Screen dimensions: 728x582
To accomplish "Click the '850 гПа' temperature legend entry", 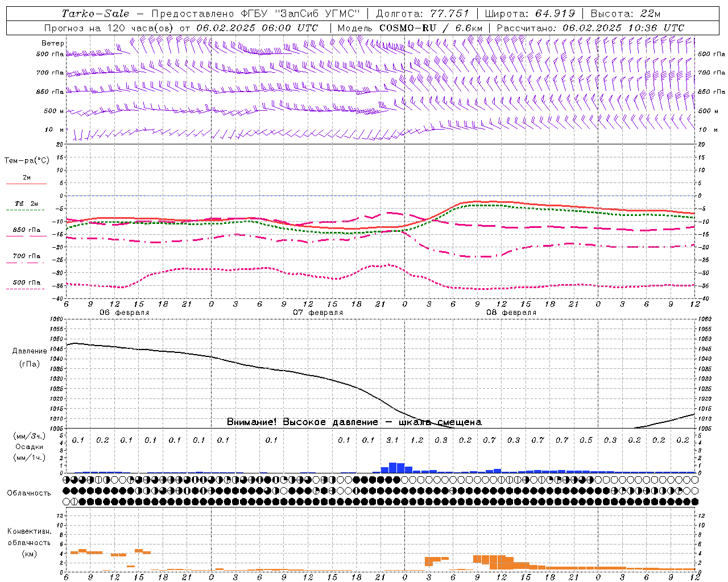I will point(27,230).
